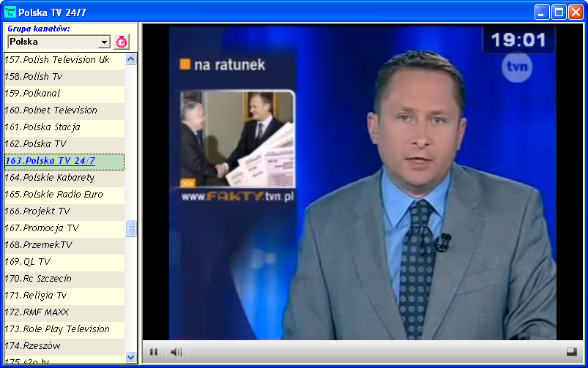Select channel 166.Projekt TV
This screenshot has width=588, height=368.
[64, 211]
